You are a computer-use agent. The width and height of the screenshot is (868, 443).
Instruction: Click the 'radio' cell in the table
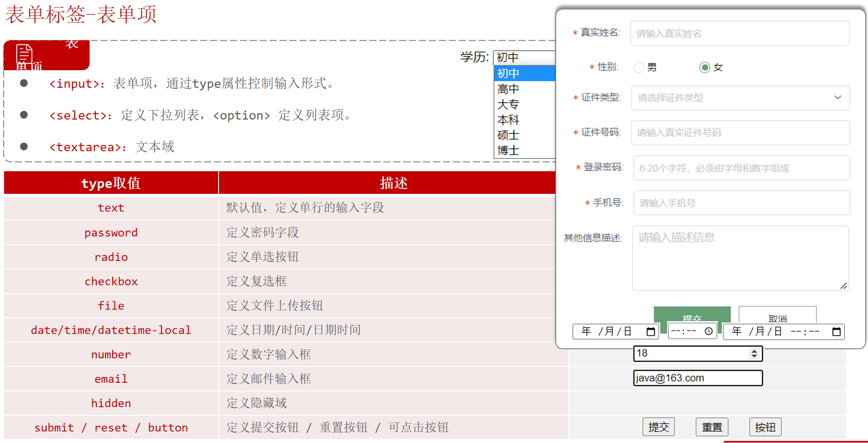pos(111,257)
